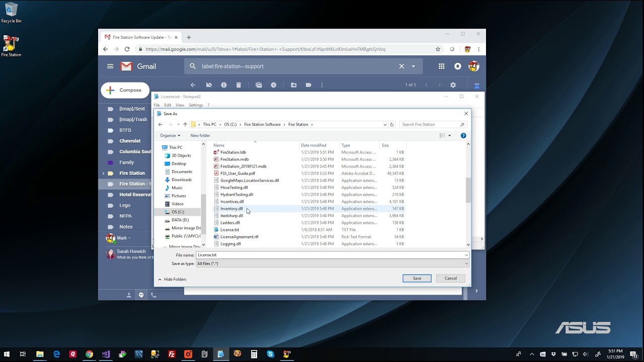Click Windows Start button
The image size is (644, 362).
click(8, 354)
